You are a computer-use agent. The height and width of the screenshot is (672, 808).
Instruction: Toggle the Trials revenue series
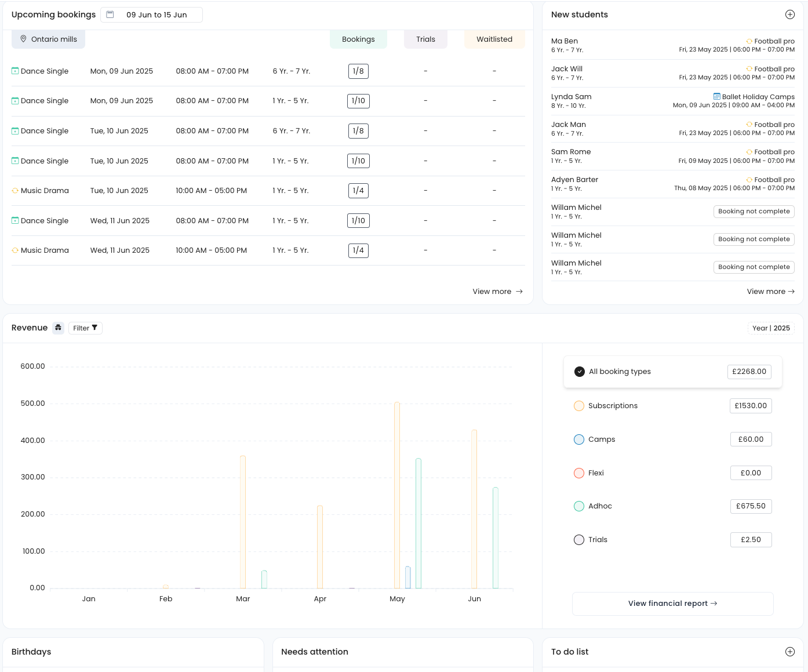tap(579, 540)
